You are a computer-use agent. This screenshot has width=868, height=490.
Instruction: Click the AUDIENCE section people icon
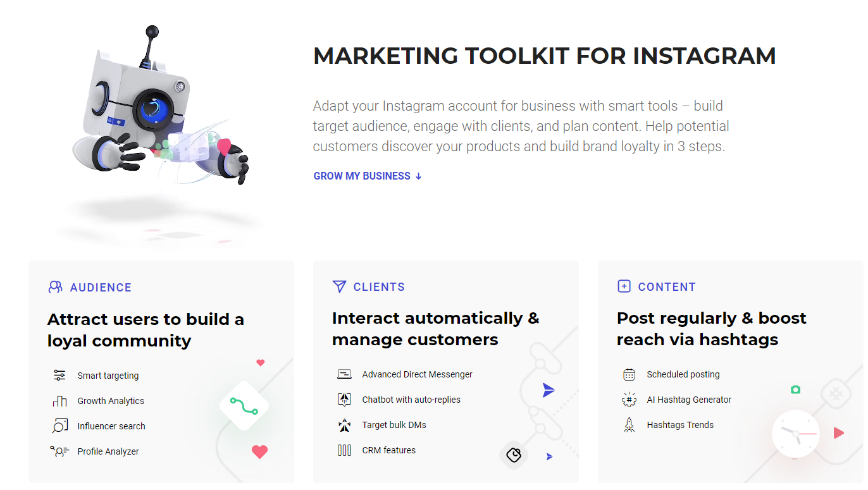coord(54,286)
